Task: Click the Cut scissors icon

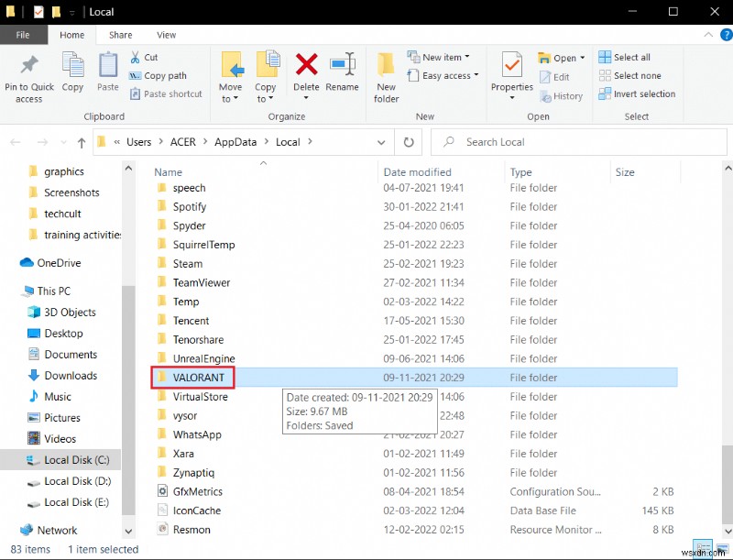Action: click(x=135, y=57)
